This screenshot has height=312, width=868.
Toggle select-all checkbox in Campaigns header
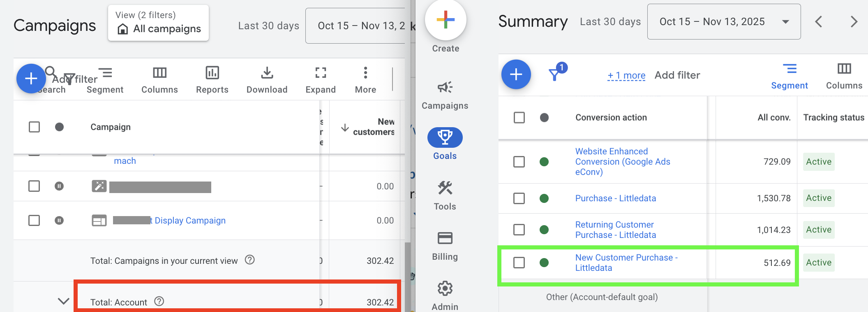point(35,127)
